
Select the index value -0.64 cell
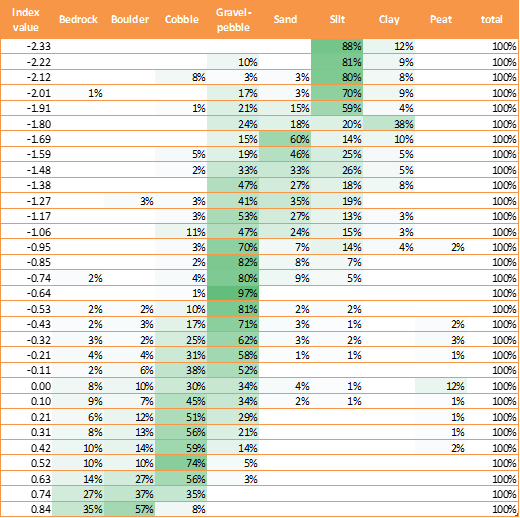26,293
